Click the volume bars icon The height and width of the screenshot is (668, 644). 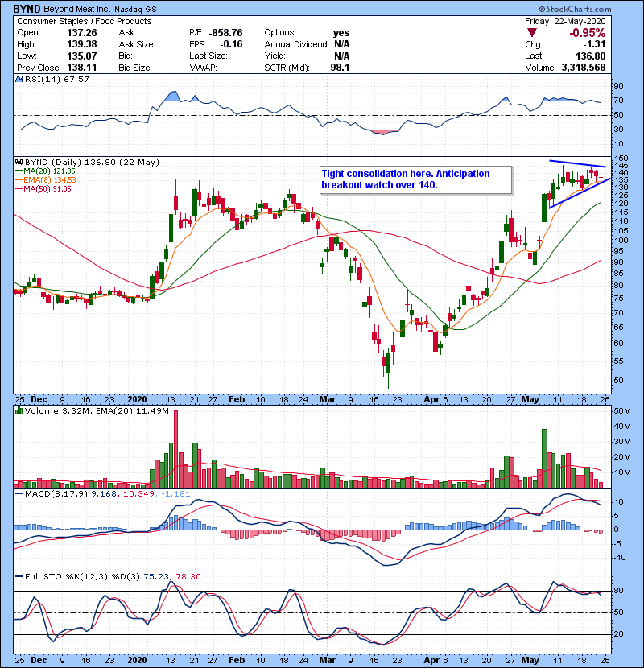(19, 410)
